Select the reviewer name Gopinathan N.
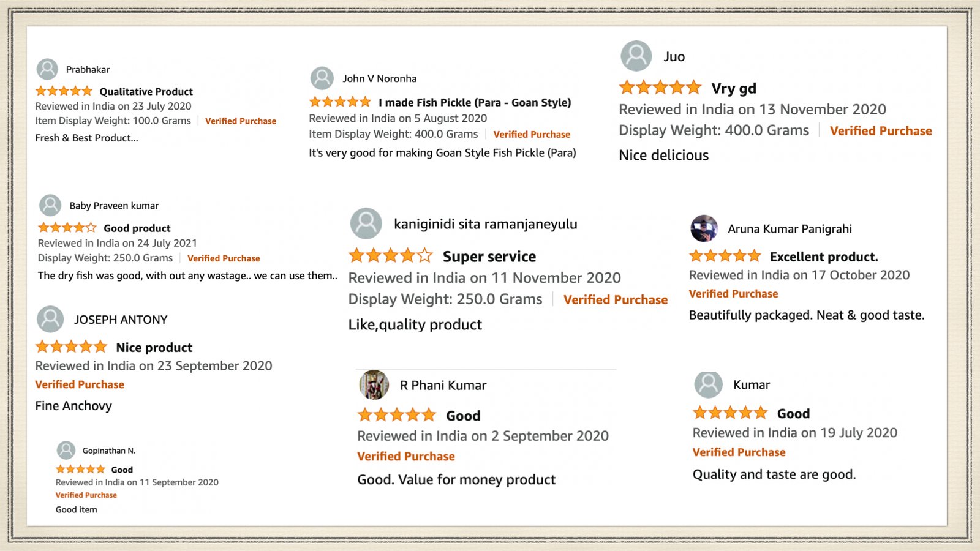980x551 pixels. (109, 451)
